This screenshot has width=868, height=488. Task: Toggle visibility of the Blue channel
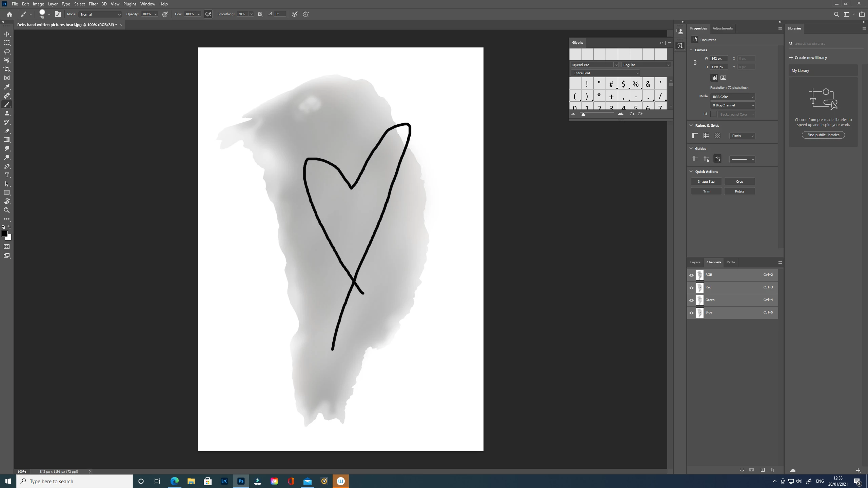click(x=691, y=313)
